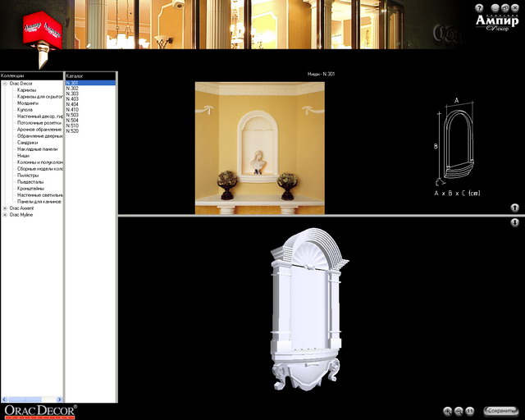Select the Пилястры category
525x420 pixels.
(x=28, y=175)
